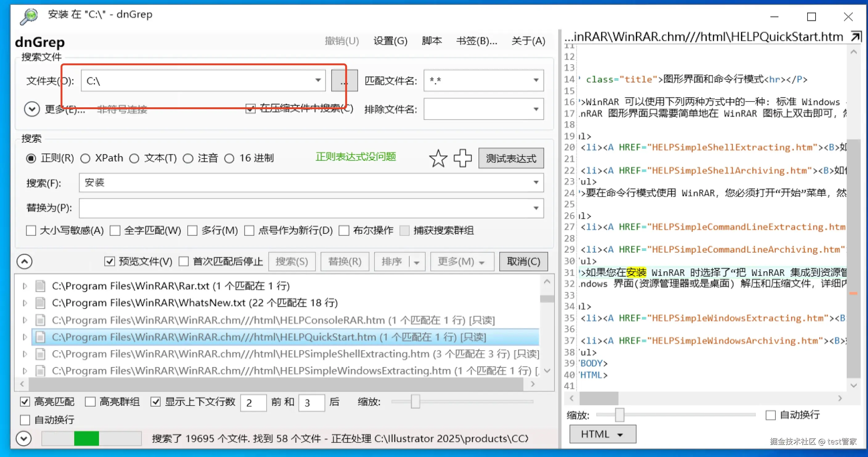
Task: Collapse search options with circular chevron icon
Action: pos(24,261)
